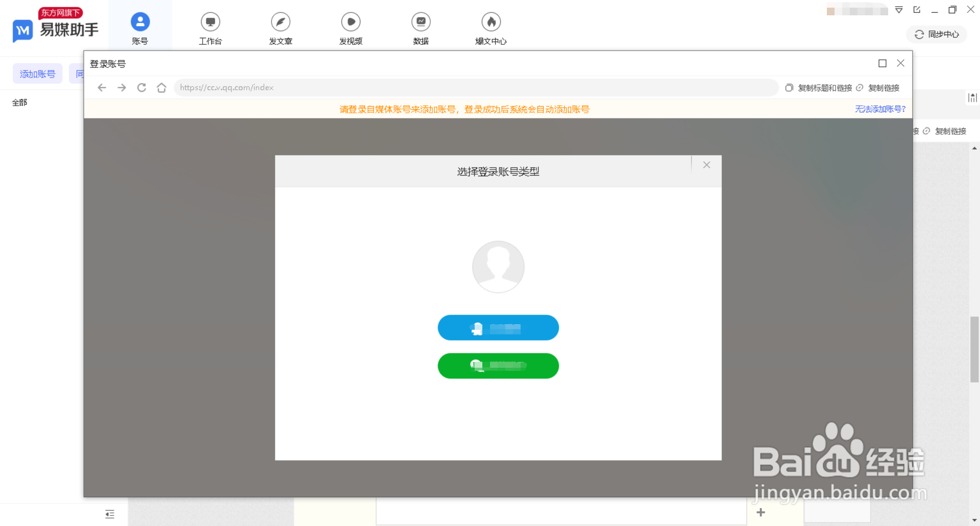Click the 复制标题和链接 copy icon
This screenshot has height=526, width=980.
point(789,87)
